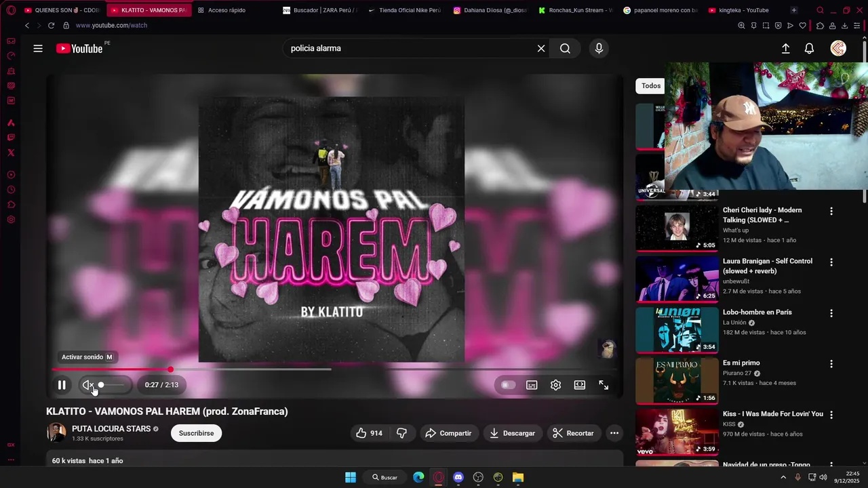868x488 pixels.
Task: Switch to 'Ronchas_Kun Stream' tab
Action: (x=575, y=10)
